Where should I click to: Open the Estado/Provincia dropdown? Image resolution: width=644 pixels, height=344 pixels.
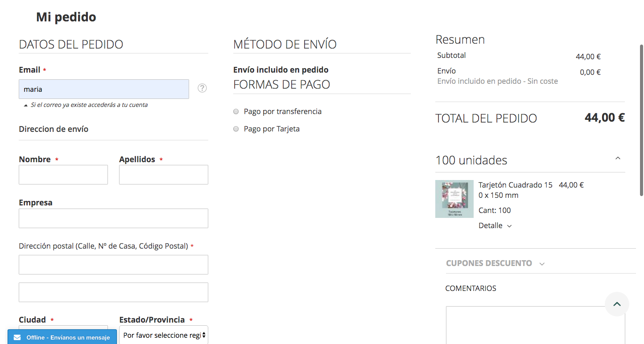coord(163,335)
